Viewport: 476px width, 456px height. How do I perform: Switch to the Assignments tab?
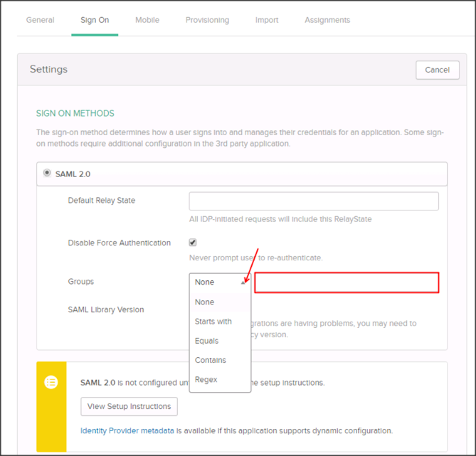pyautogui.click(x=327, y=20)
